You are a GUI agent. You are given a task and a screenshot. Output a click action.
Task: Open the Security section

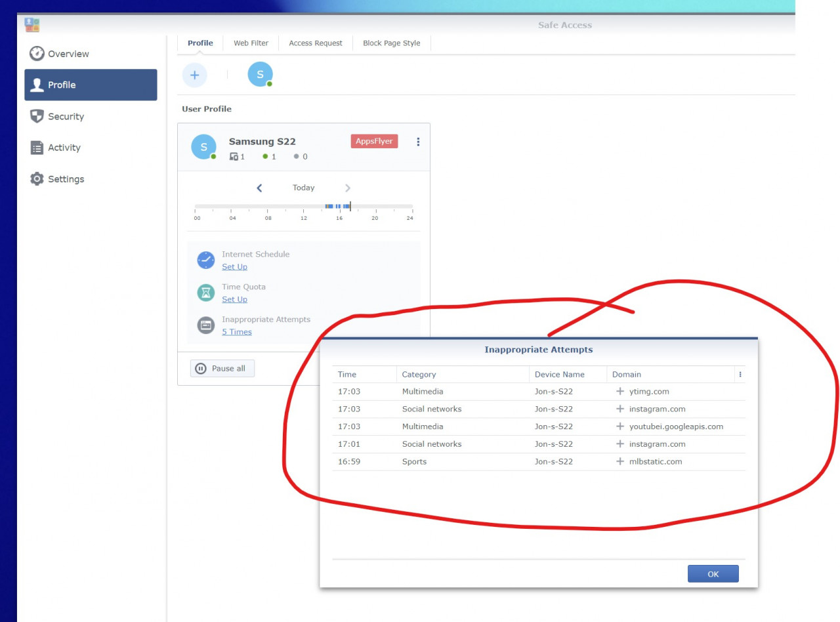[x=66, y=116]
